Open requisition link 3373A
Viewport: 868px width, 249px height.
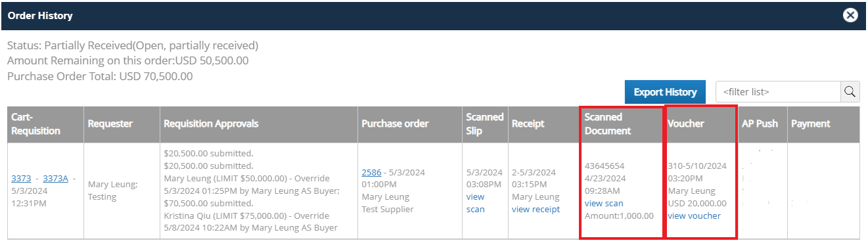(55, 178)
